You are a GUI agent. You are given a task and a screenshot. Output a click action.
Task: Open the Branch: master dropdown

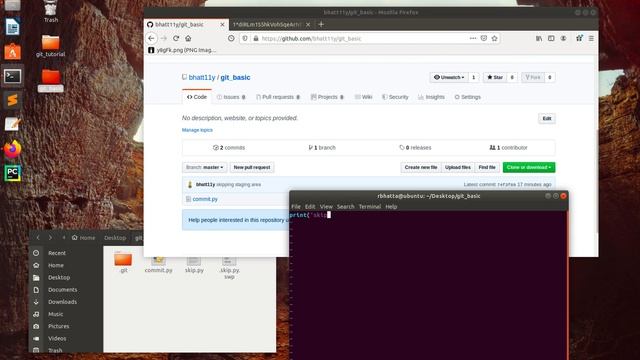(x=204, y=167)
